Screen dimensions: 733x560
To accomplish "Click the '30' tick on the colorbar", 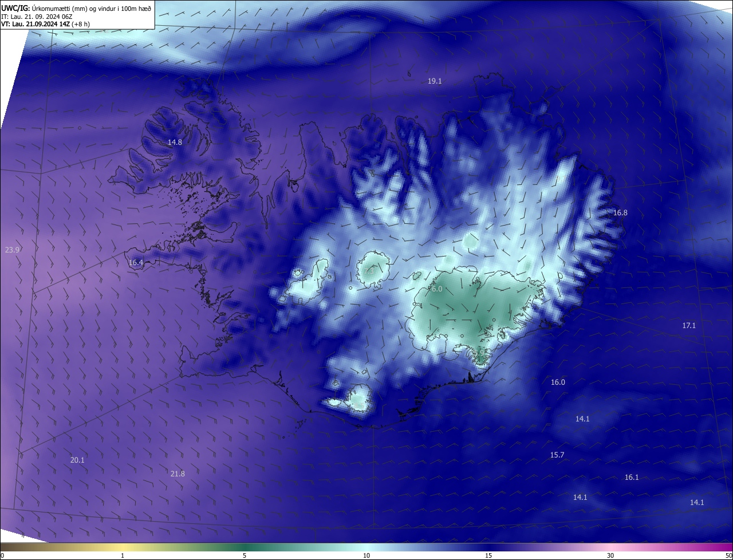I will 610,555.
